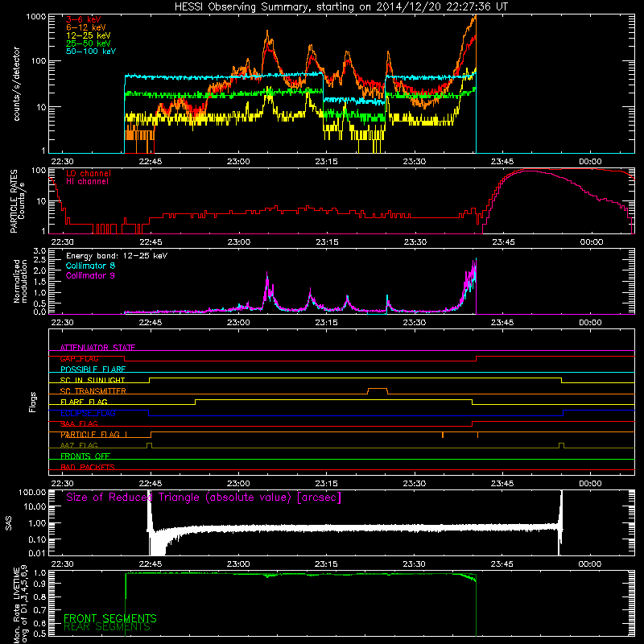
Task: Click the 'Energy band: 12-25 keV' label
Action: tap(117, 256)
